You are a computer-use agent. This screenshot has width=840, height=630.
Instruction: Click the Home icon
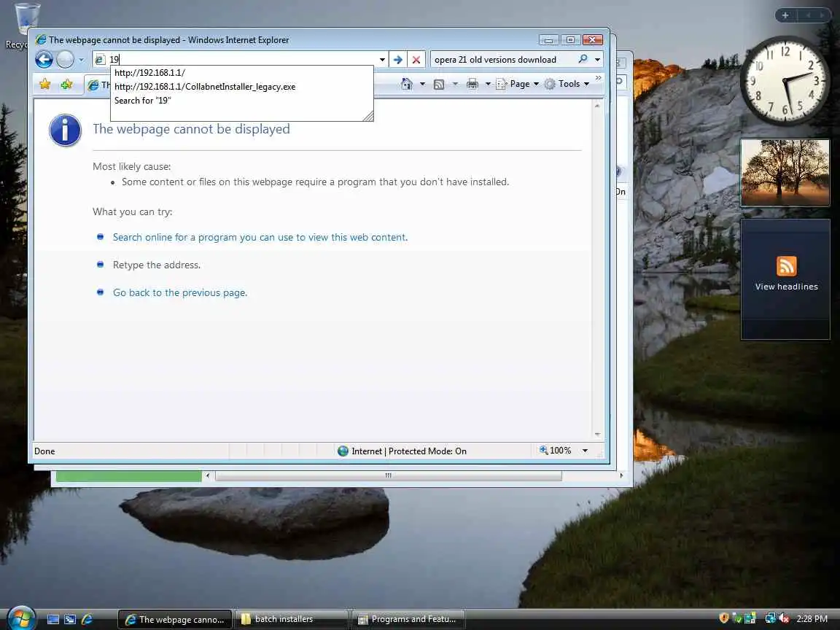[x=407, y=84]
